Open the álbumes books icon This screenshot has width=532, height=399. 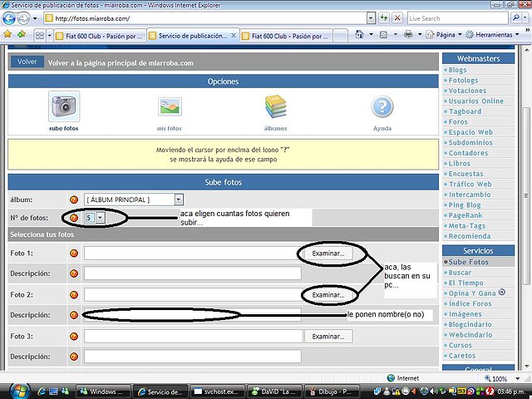(x=275, y=106)
